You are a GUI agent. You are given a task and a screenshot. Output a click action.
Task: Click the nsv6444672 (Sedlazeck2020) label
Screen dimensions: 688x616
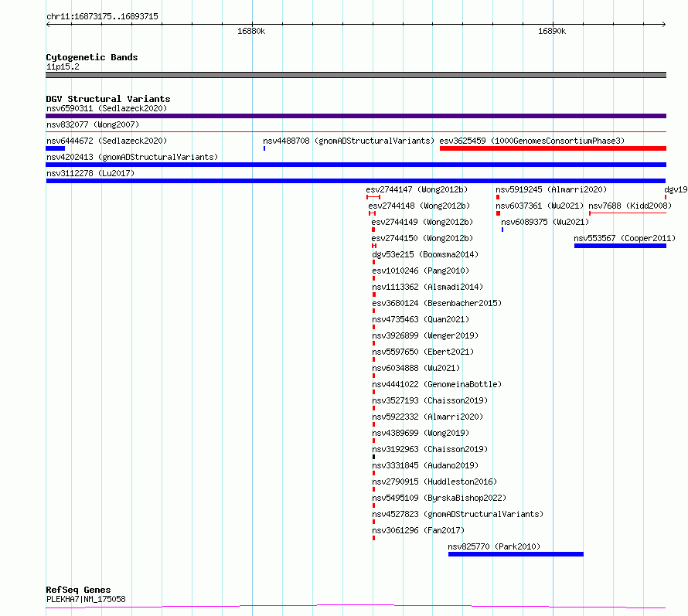(x=107, y=141)
